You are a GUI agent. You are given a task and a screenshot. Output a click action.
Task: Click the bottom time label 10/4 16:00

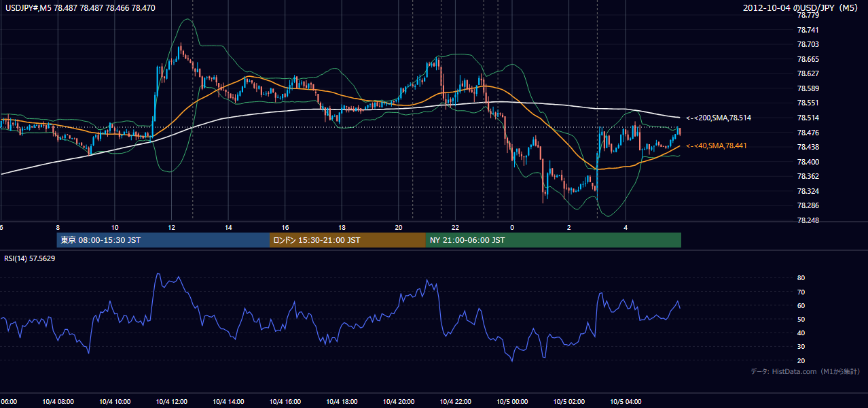285,402
